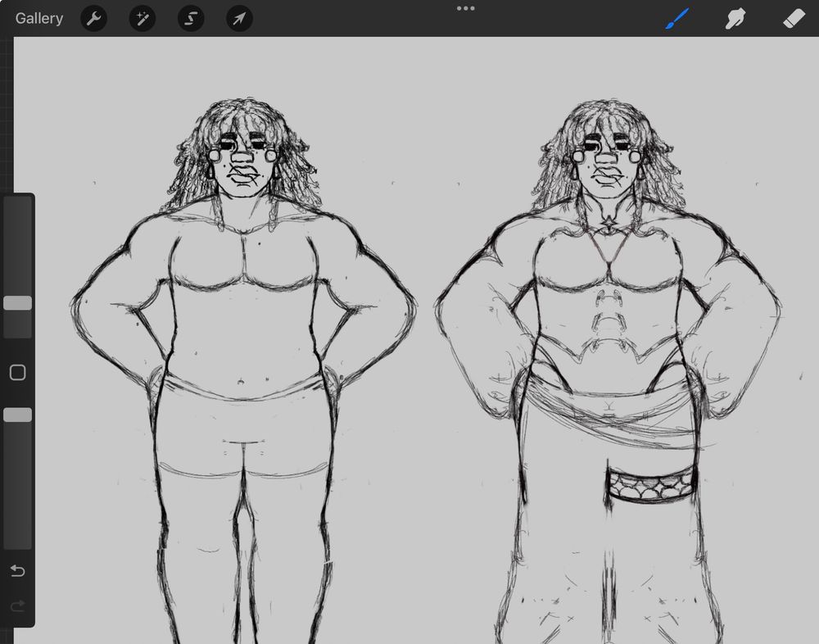
Task: Reopen the brush library via the active brush icon
Action: [x=676, y=18]
